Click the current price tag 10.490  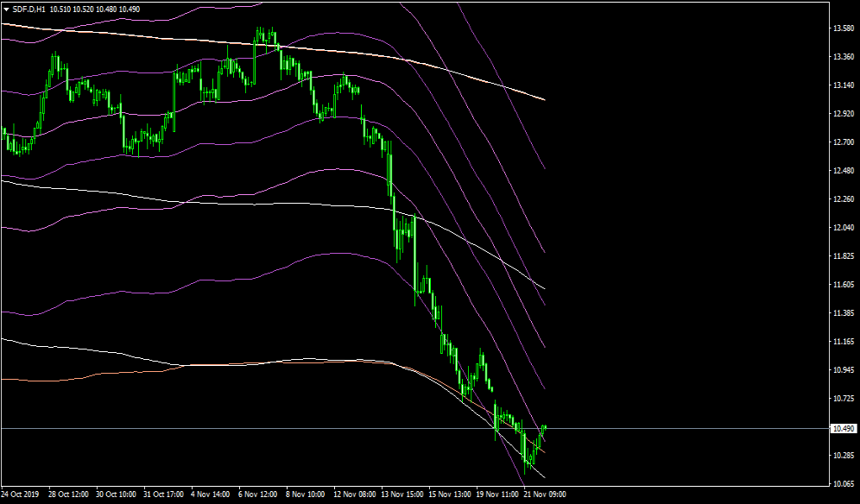tap(843, 429)
